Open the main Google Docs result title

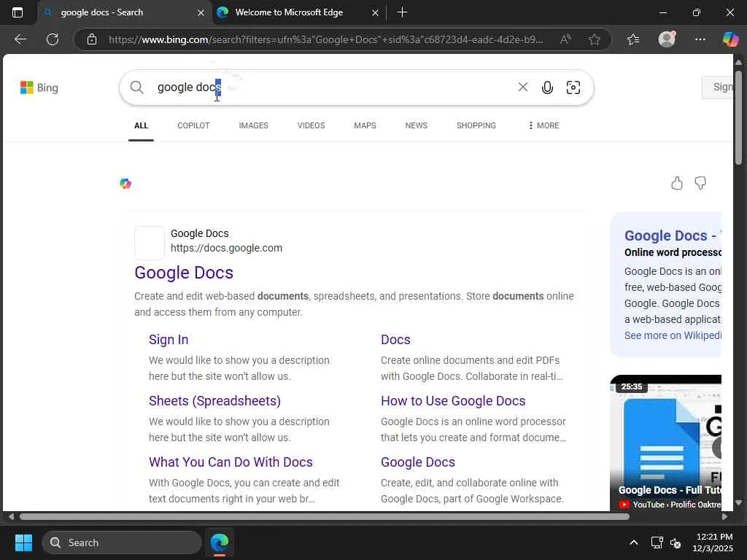pos(184,273)
